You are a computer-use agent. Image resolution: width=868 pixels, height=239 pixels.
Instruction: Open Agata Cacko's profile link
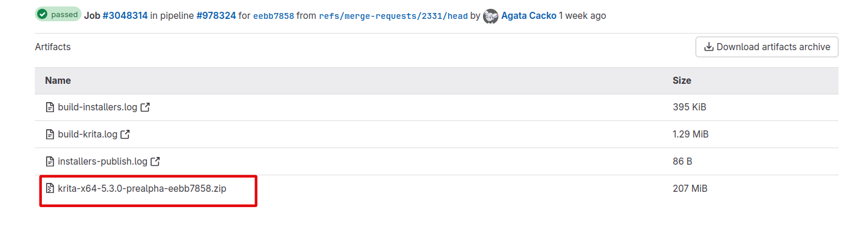pos(528,16)
